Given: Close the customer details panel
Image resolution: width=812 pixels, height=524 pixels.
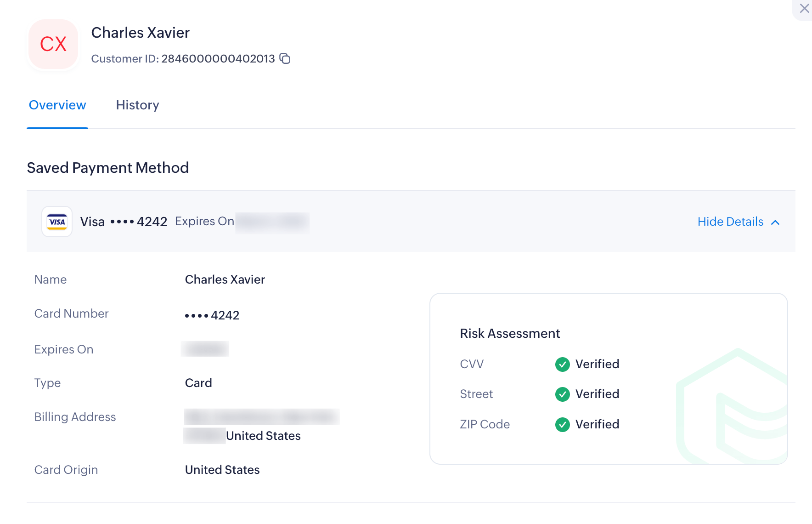Looking at the screenshot, I should (804, 9).
